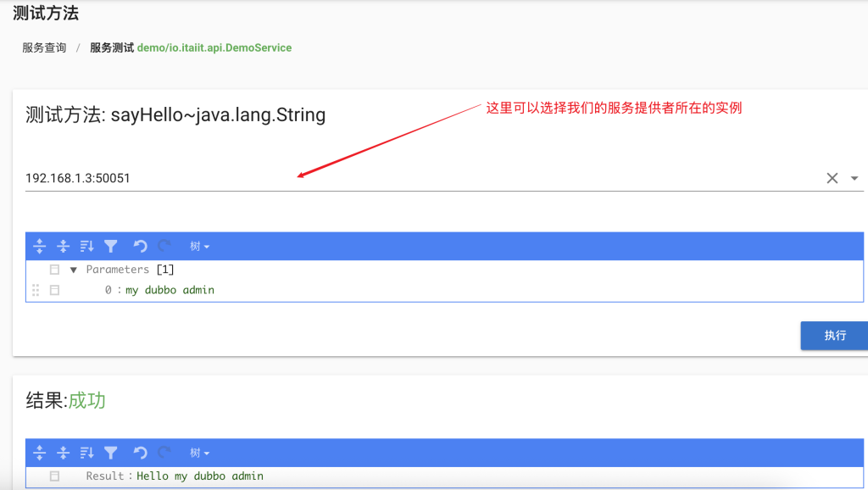Filter contents in the parameters editor

click(111, 246)
